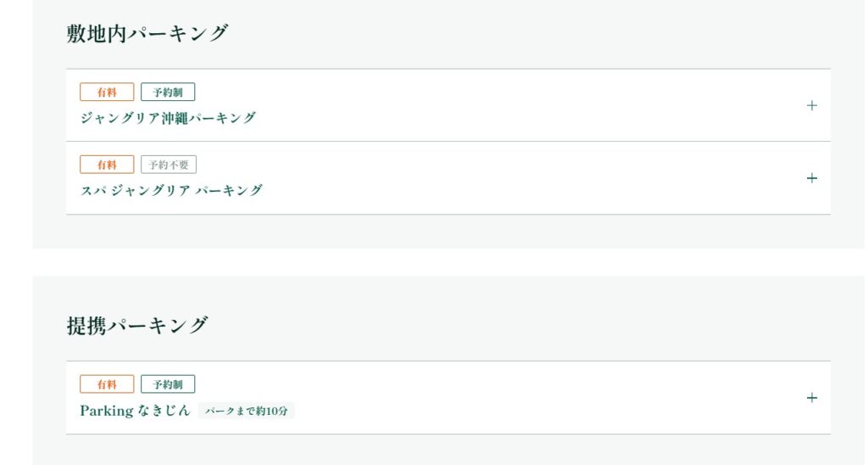Select the Parking なきじん title text
The height and width of the screenshot is (465, 868).
(x=135, y=411)
